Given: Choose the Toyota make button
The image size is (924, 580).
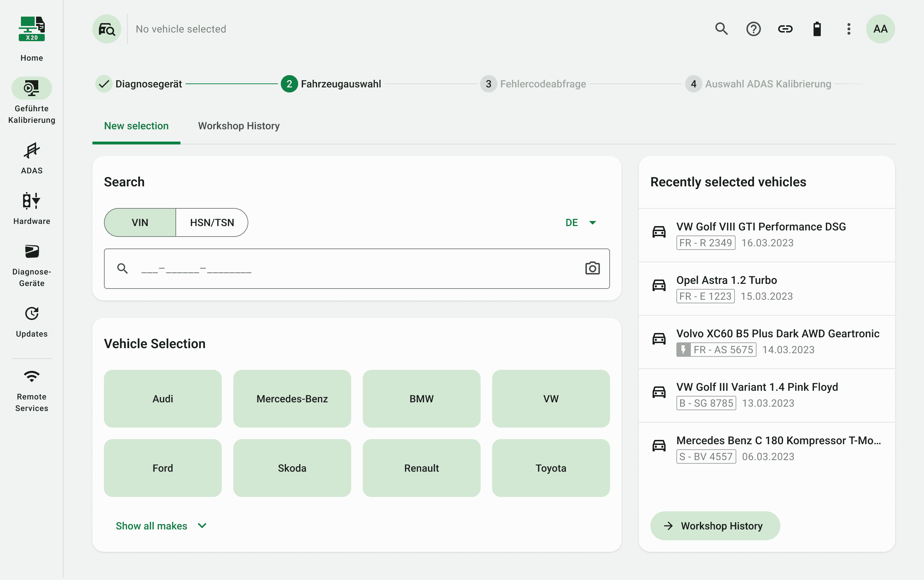Looking at the screenshot, I should [x=551, y=468].
